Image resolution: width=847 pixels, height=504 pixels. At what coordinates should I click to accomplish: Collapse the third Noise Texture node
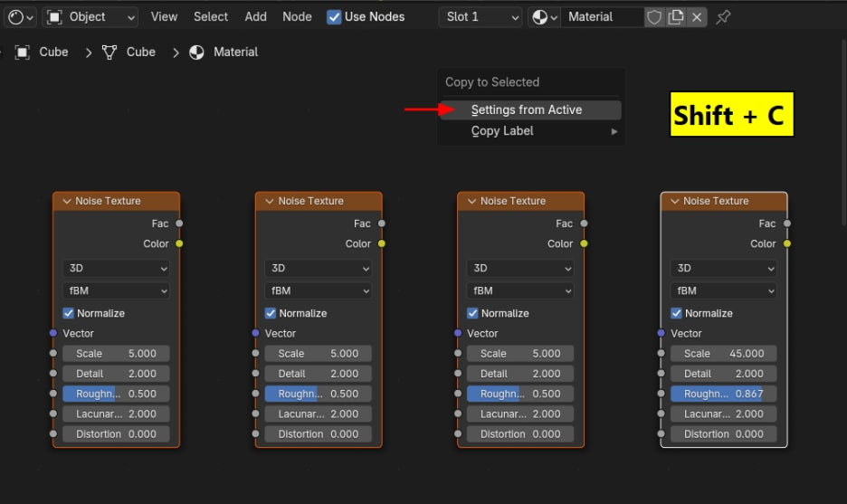(x=471, y=202)
